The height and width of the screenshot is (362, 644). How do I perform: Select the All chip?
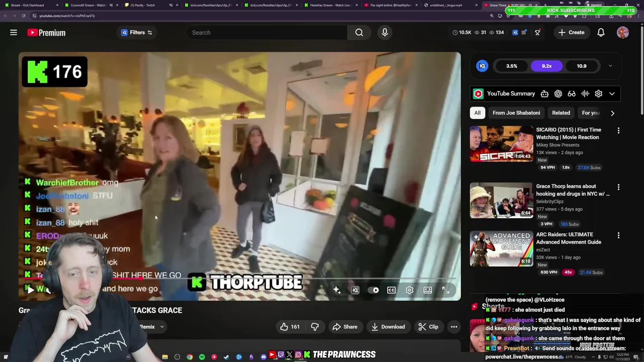point(477,113)
